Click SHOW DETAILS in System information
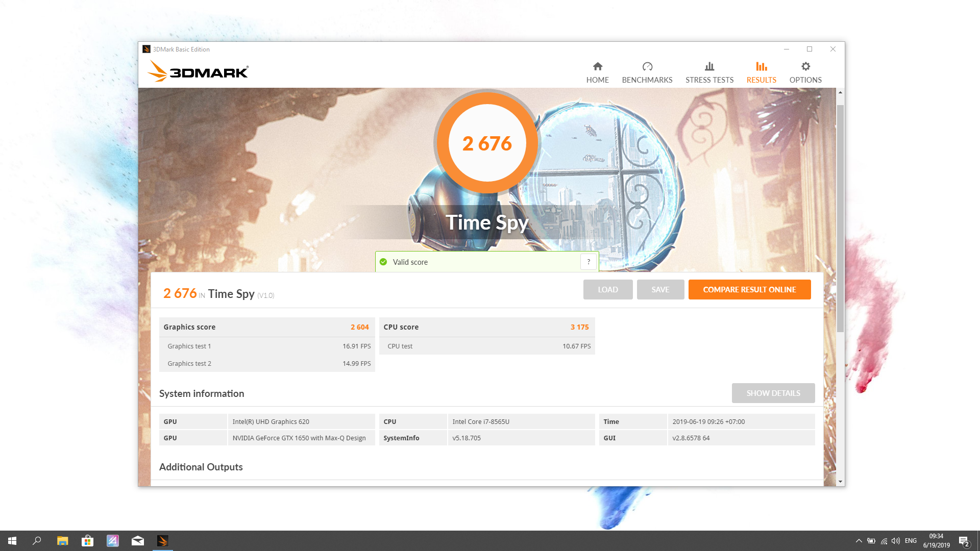This screenshot has height=551, width=980. pos(773,393)
